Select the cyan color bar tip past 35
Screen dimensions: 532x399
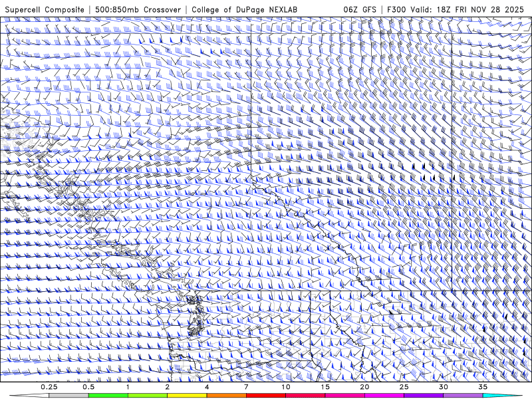502,396
